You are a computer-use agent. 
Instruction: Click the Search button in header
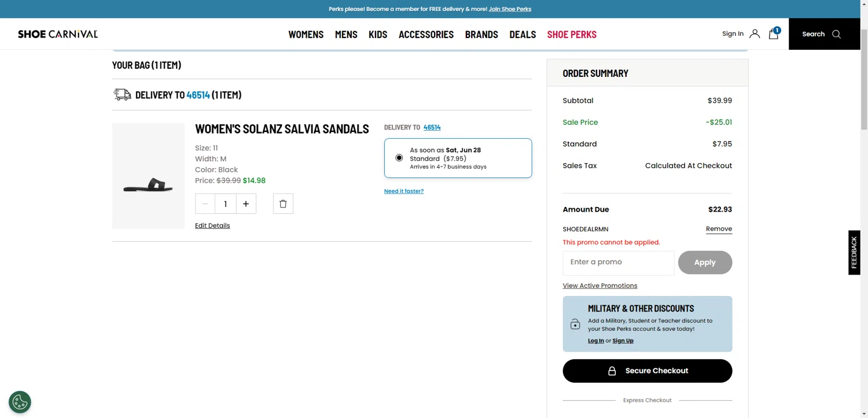[x=825, y=34]
